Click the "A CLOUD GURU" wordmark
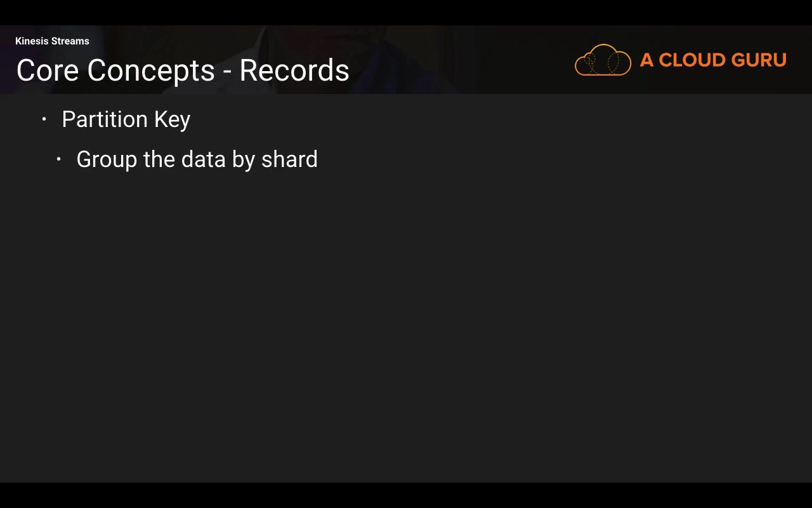 (x=713, y=60)
